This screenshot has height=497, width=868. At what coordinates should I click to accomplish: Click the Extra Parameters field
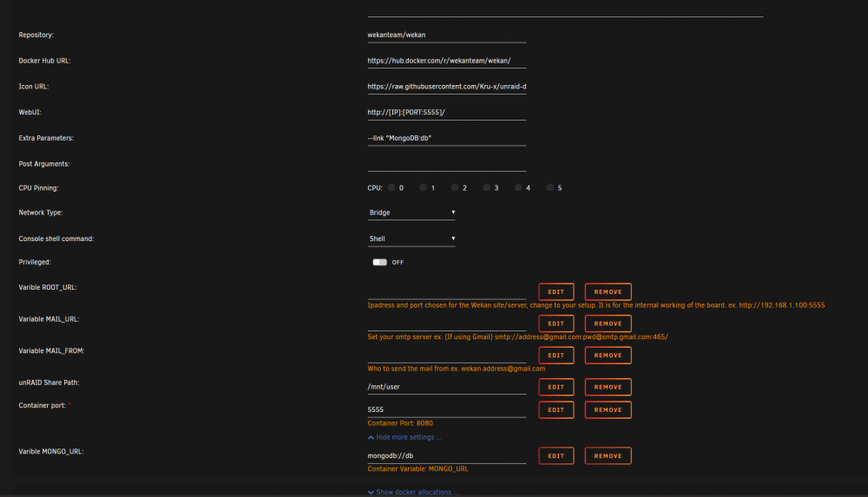[447, 139]
